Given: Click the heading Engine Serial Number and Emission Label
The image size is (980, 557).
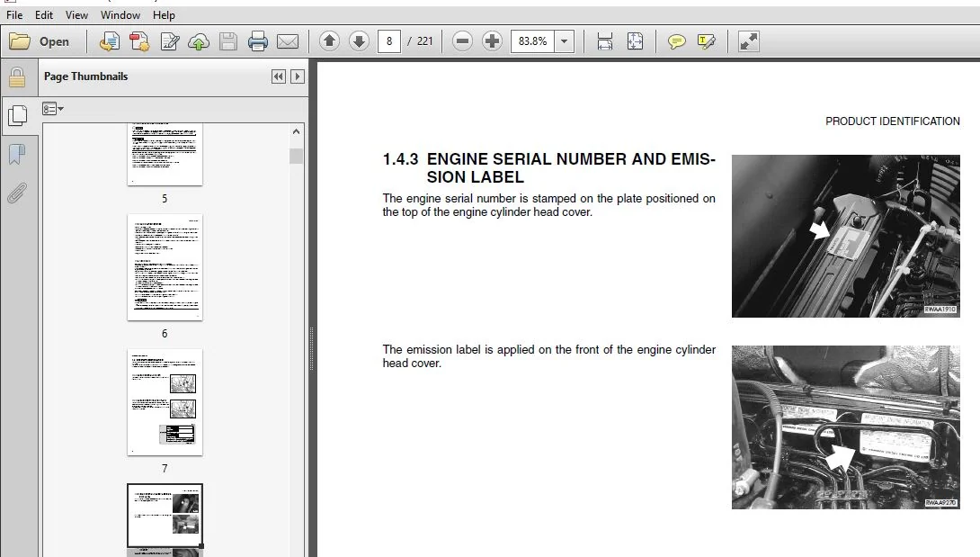Looking at the screenshot, I should click(548, 167).
